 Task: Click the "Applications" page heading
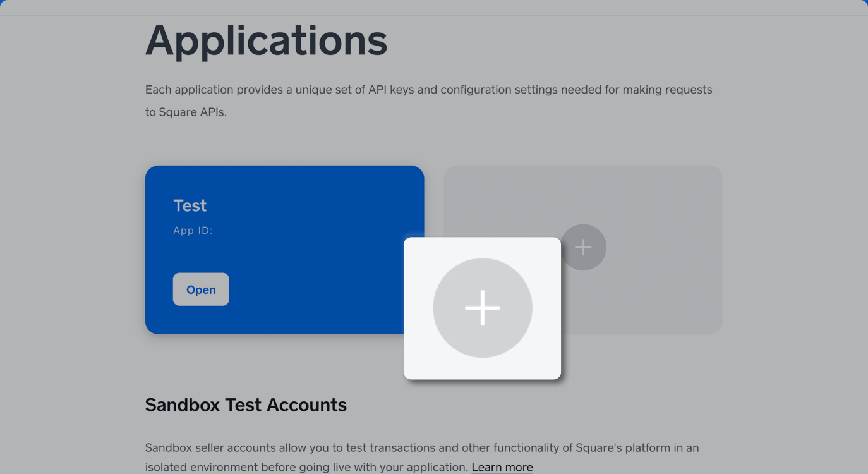pos(267,40)
